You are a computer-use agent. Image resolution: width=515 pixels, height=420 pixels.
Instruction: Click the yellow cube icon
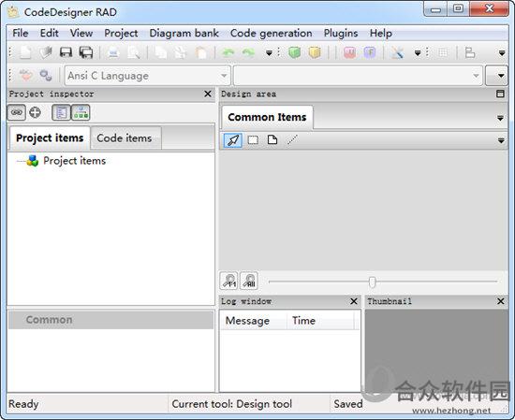coord(315,52)
